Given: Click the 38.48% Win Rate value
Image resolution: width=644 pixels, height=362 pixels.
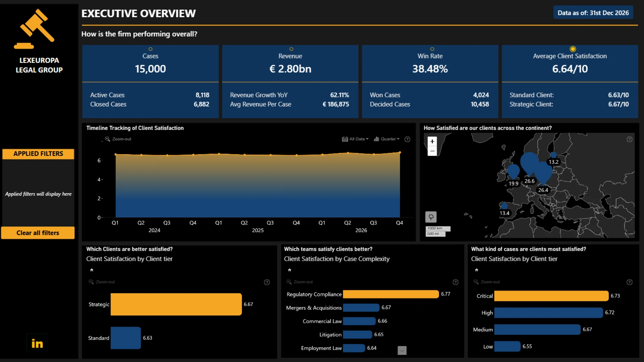Looking at the screenshot, I should pyautogui.click(x=430, y=69).
